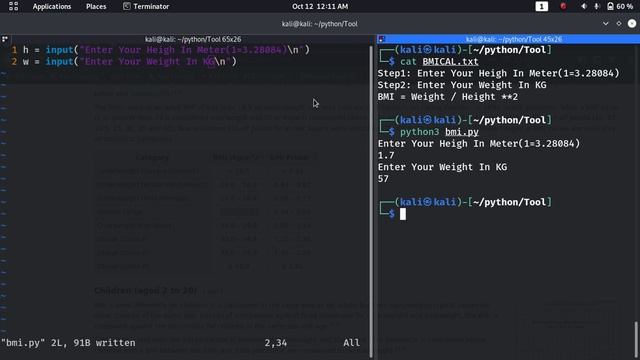640x360 pixels.
Task: Maximize Terminator with the diamond button
Action: click(619, 24)
